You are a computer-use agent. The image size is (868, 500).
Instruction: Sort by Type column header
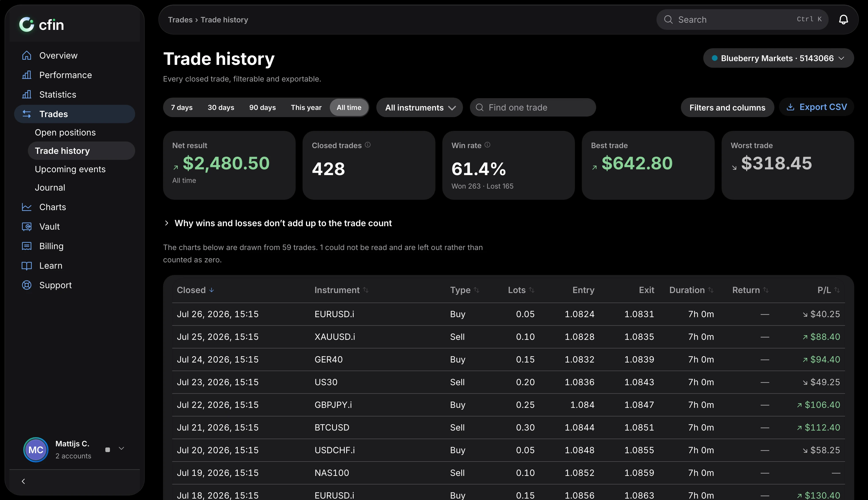tap(464, 290)
